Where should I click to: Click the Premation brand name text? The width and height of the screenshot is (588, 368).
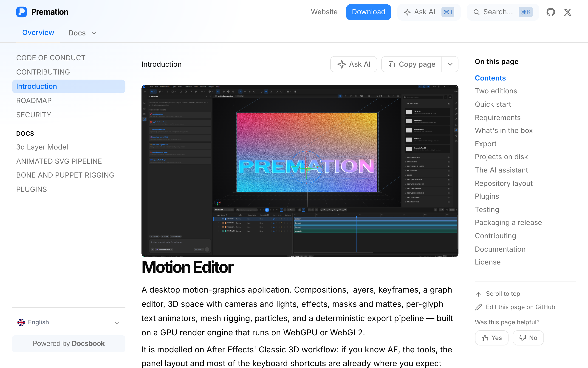point(50,12)
